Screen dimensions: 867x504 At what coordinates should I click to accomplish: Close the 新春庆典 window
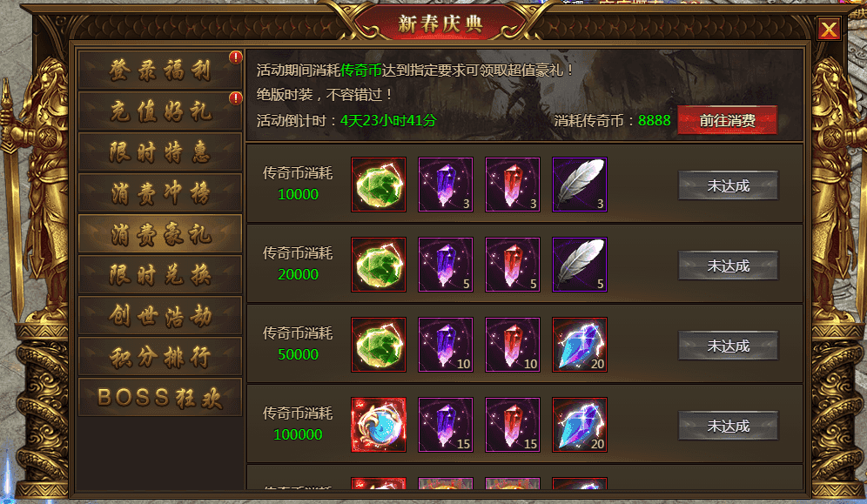tap(829, 30)
